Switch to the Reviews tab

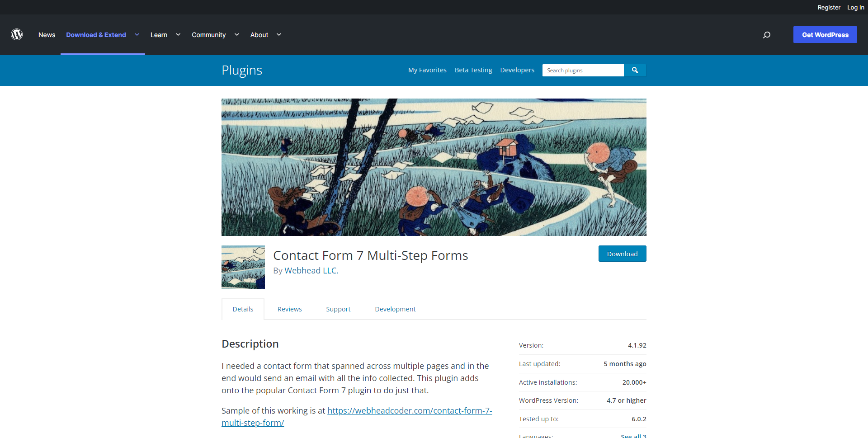tap(290, 309)
